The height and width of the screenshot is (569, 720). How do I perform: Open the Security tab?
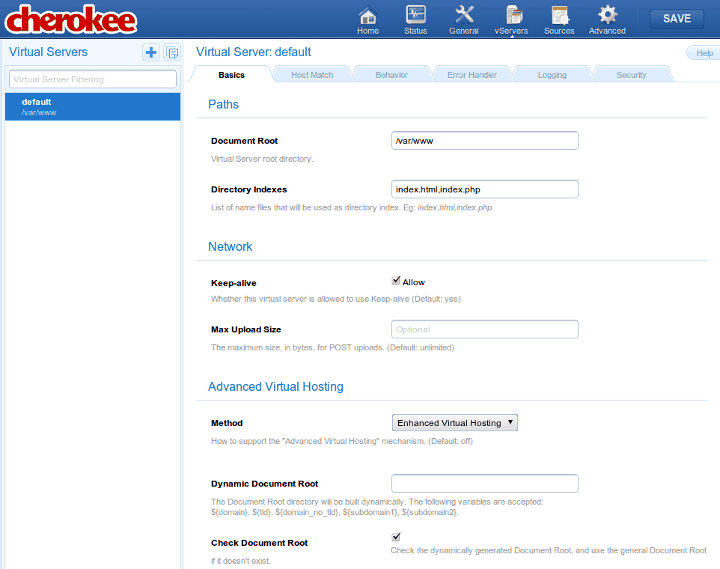631,75
